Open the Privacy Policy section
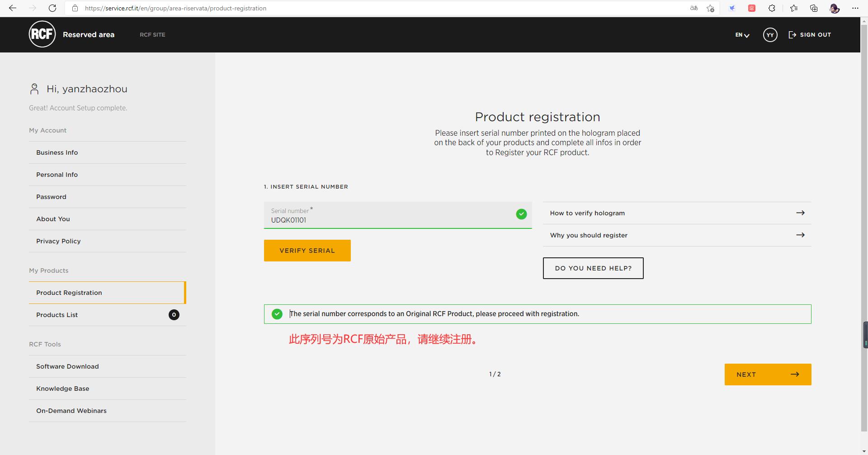868x455 pixels. coord(108,241)
